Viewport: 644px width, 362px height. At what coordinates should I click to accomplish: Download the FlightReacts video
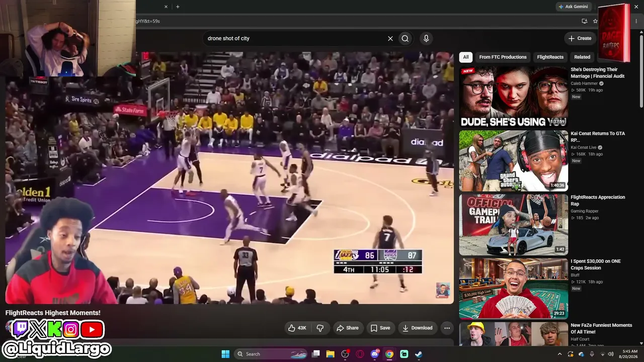coord(417,328)
